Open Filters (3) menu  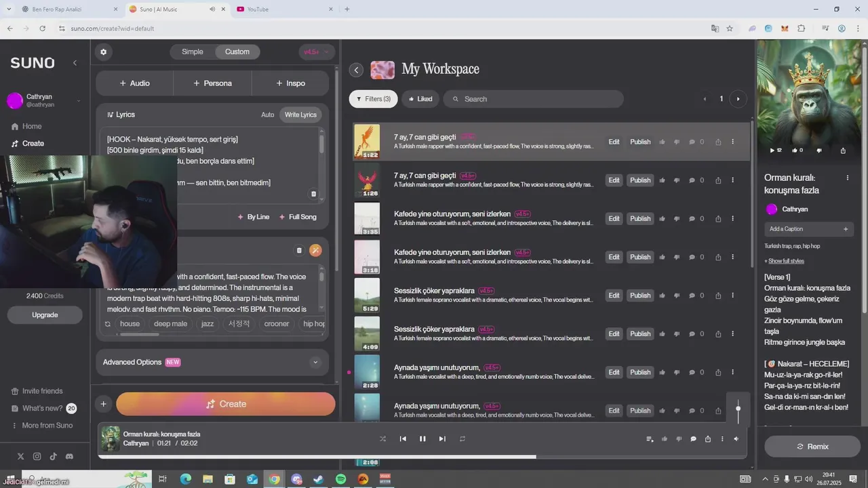coord(373,99)
